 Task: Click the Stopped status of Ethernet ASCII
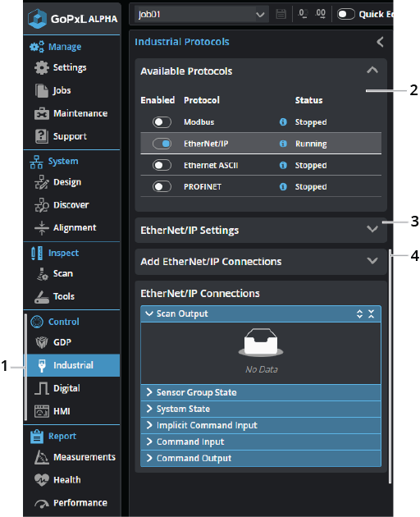[311, 166]
